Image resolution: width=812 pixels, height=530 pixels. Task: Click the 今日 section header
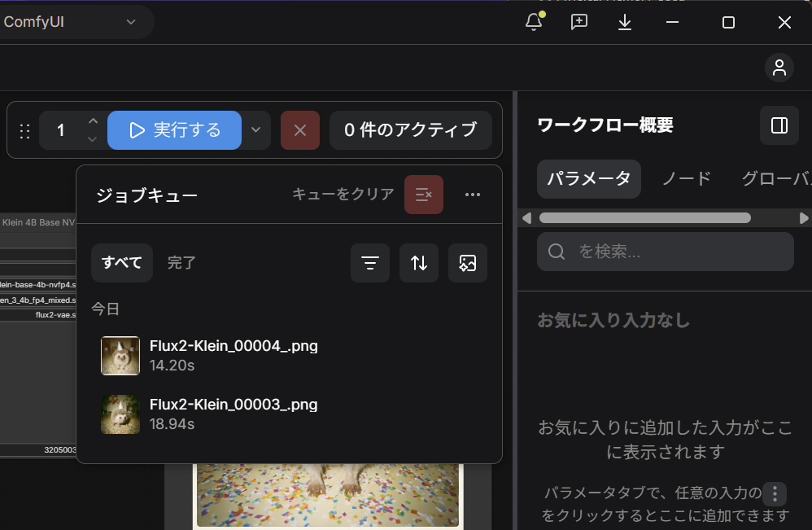[x=106, y=309]
